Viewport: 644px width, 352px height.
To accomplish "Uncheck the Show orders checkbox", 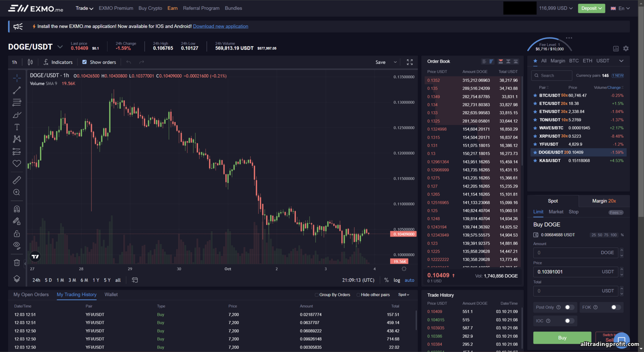I will [x=85, y=62].
